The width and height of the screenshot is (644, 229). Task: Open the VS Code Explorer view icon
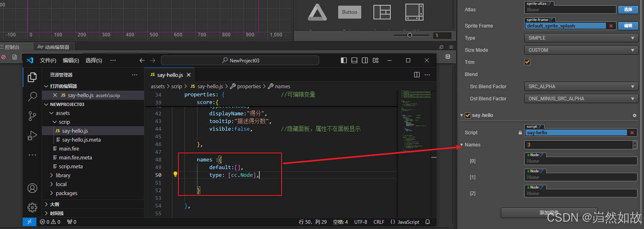coord(32,77)
